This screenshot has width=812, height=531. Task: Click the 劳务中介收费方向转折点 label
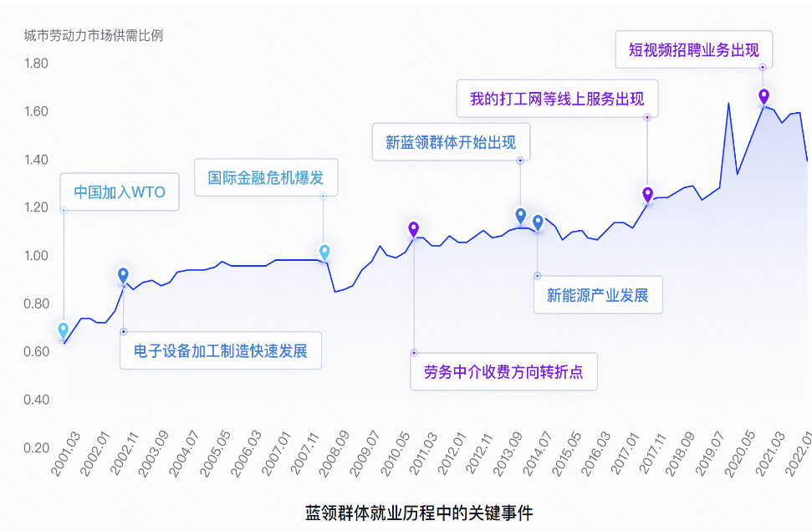tap(503, 371)
